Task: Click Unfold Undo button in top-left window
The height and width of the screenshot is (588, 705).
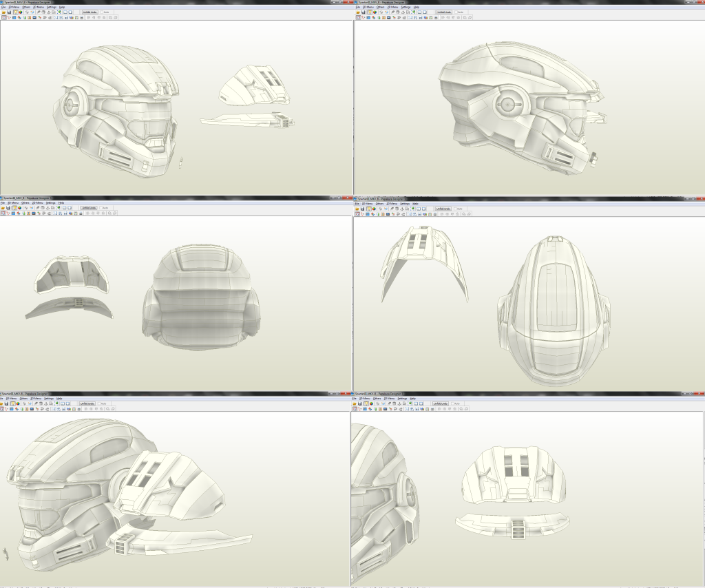Action: [90, 12]
